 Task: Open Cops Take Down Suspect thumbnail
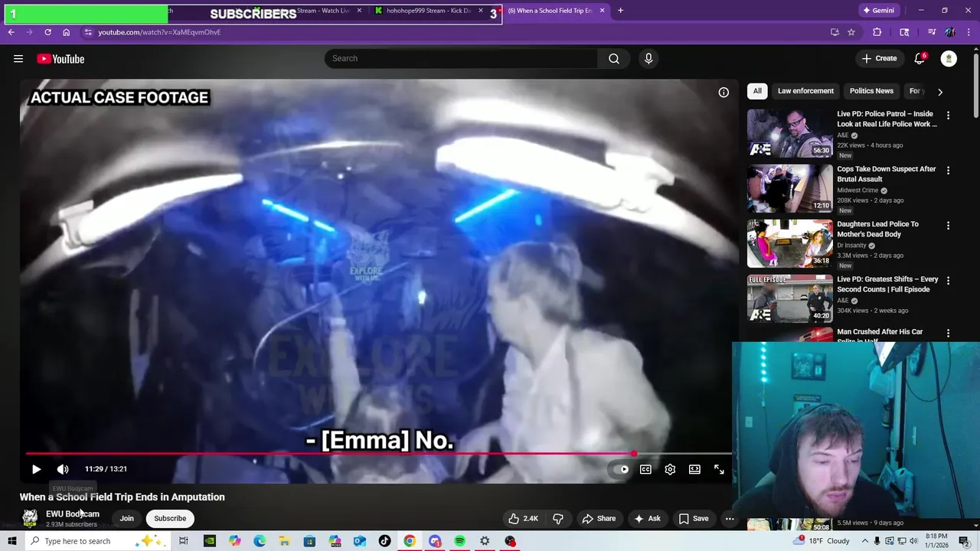pos(789,187)
